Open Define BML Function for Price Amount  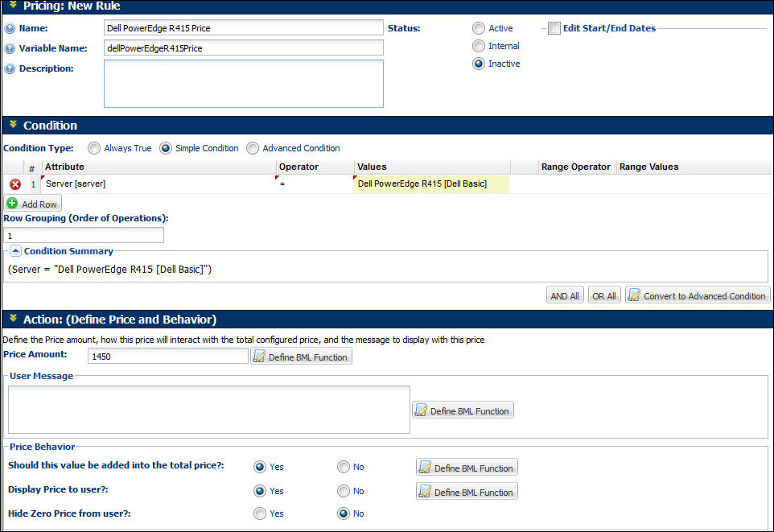tap(301, 356)
